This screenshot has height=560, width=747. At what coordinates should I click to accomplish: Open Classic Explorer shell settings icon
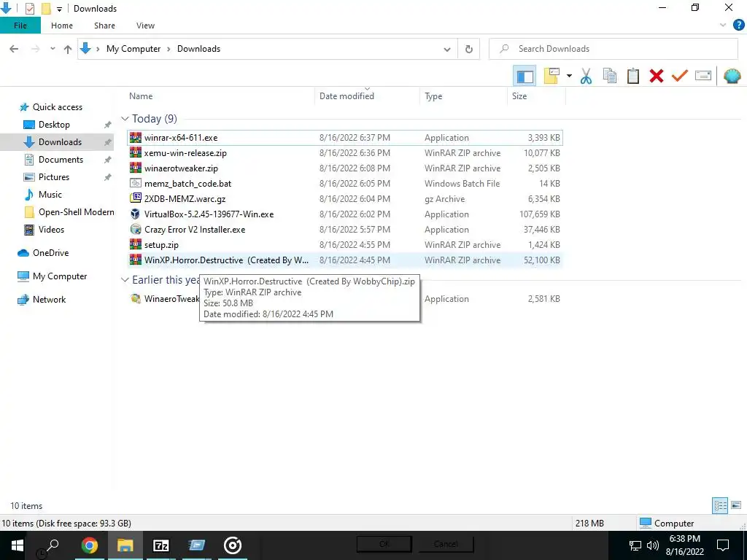732,76
